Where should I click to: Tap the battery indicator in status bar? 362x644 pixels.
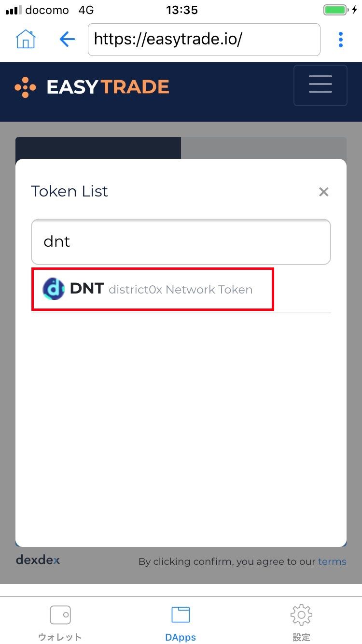335,10
